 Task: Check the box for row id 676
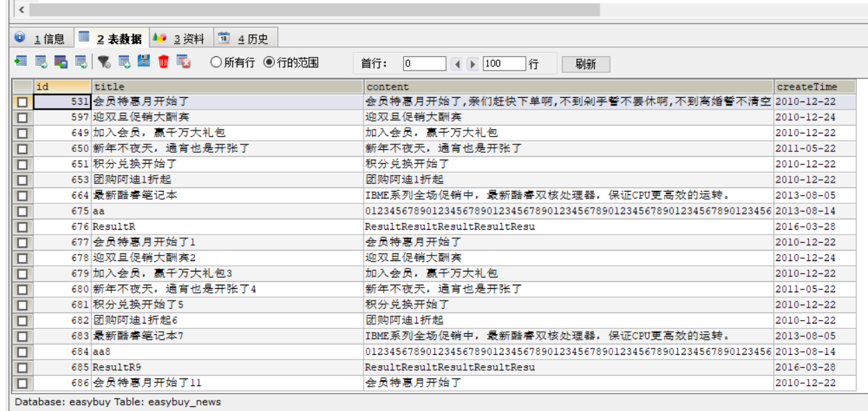[x=23, y=227]
